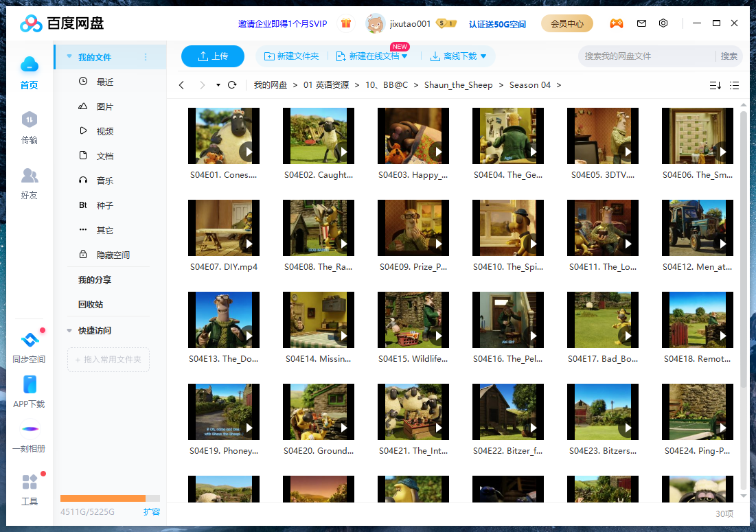Click the 搜索 search button

(729, 56)
